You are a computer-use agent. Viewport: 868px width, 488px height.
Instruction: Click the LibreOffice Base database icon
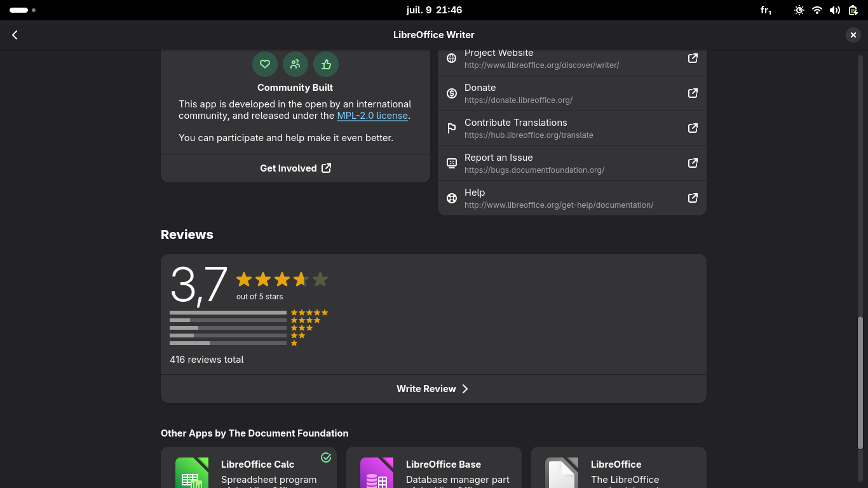coord(377,473)
